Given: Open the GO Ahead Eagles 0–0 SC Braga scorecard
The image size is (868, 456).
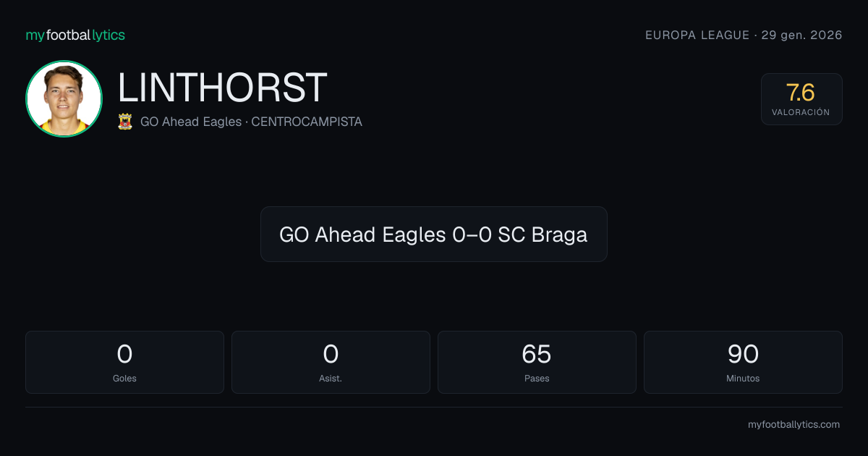Looking at the screenshot, I should click(433, 235).
